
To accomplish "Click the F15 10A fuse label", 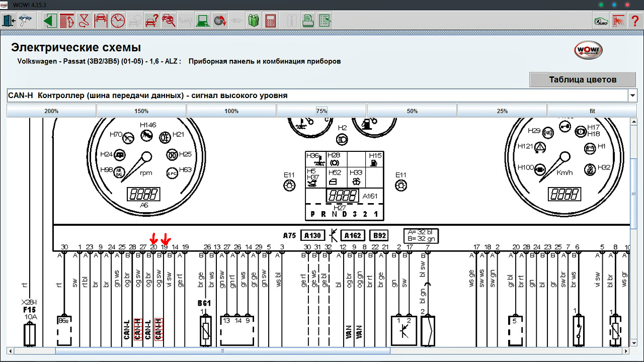I will point(30,313).
